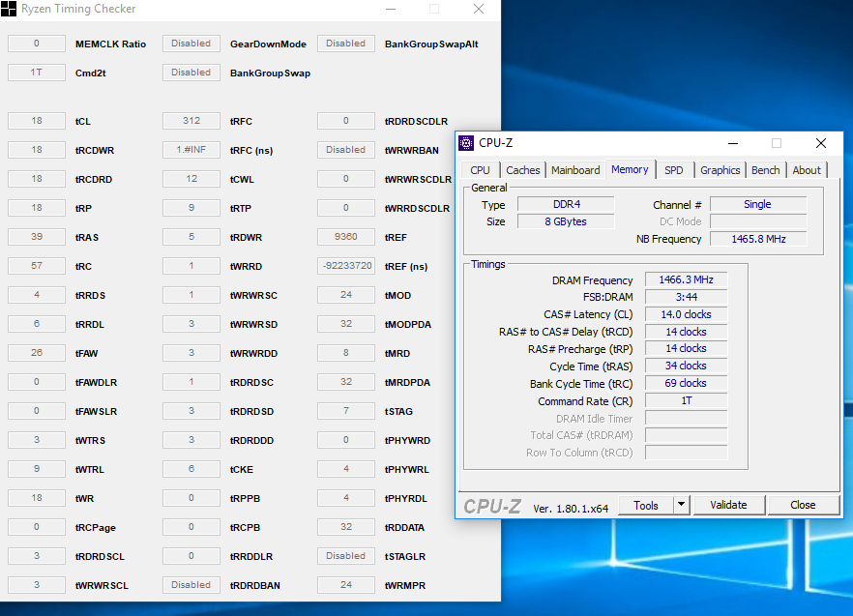Image resolution: width=853 pixels, height=616 pixels.
Task: Click the tWR value 18 field
Action: point(37,498)
